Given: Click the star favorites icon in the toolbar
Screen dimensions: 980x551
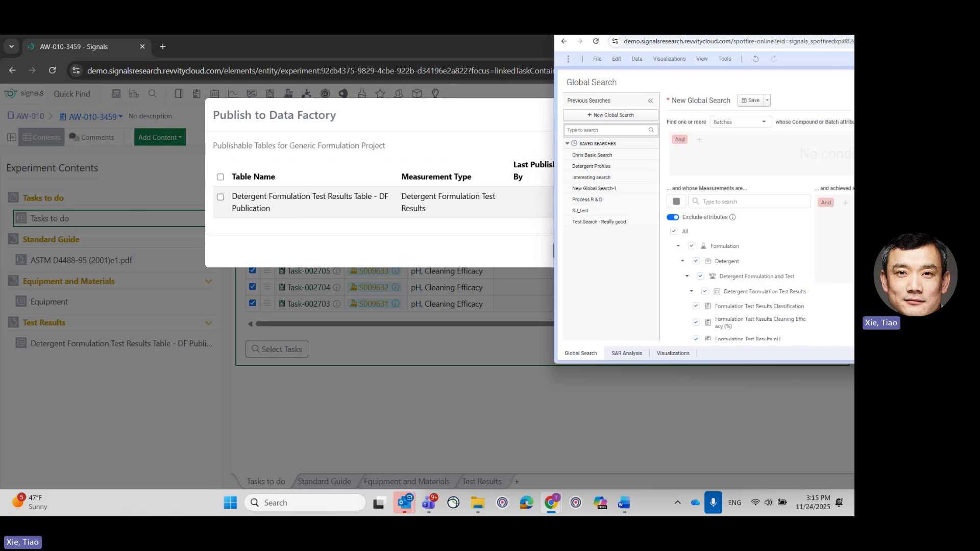Looking at the screenshot, I should [380, 93].
